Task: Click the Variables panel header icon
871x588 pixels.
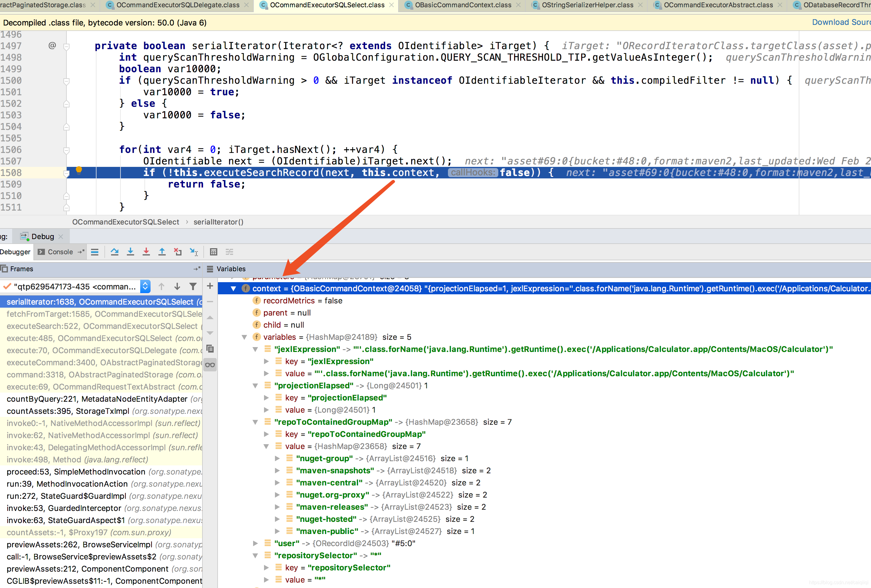Action: pos(210,269)
